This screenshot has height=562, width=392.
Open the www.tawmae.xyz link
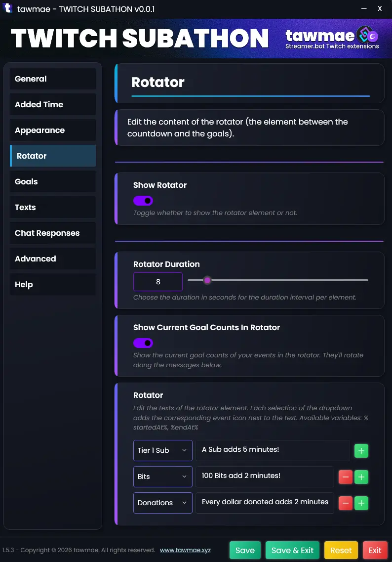(x=185, y=550)
